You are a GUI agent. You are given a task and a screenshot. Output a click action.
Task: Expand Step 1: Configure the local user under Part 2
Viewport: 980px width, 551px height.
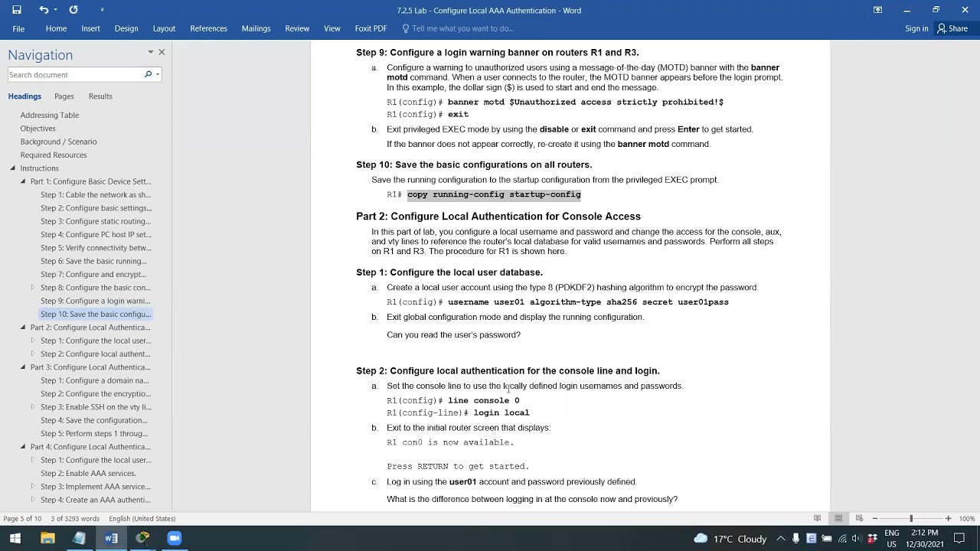coord(32,341)
